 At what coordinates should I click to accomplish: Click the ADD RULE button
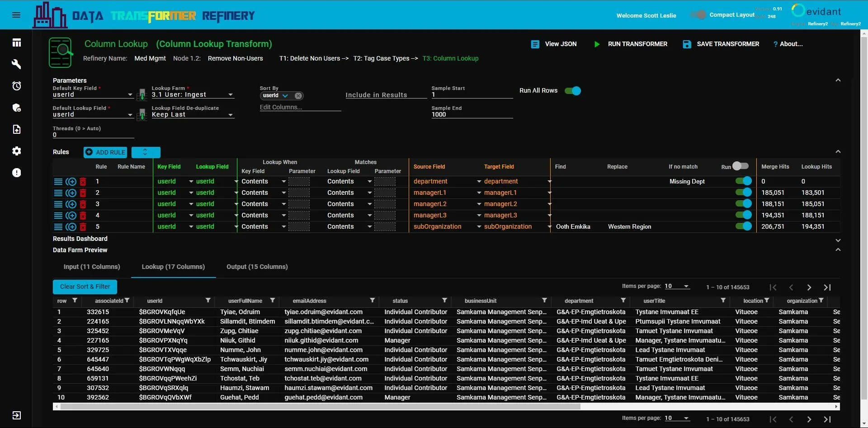(105, 152)
